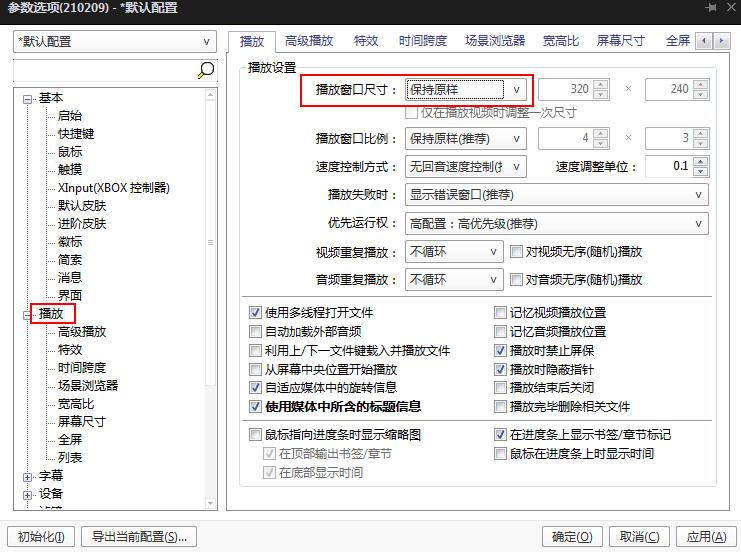Select 启始 in the tree
Viewport: 741px width, 556px height.
70,116
